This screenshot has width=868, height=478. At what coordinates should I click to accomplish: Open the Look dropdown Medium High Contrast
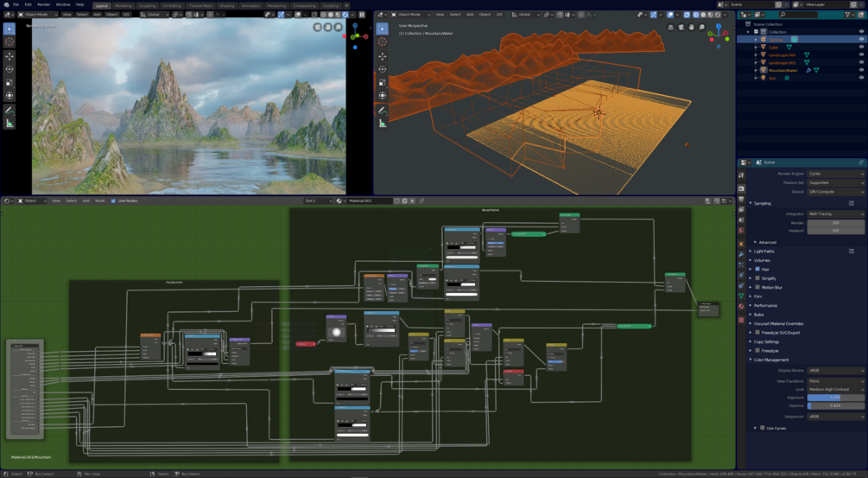(x=835, y=389)
